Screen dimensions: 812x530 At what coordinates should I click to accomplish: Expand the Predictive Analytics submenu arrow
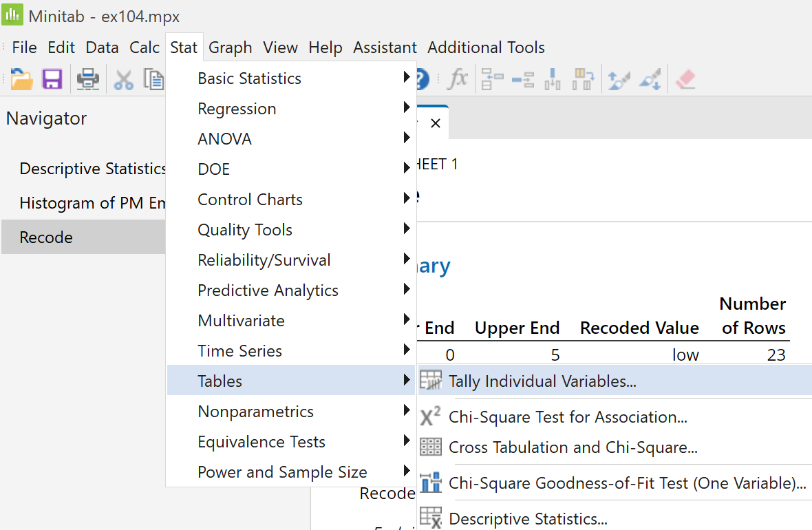click(407, 289)
